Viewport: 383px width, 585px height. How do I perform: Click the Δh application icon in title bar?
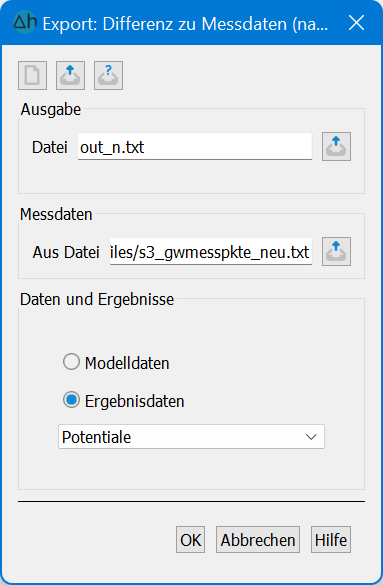(x=25, y=23)
